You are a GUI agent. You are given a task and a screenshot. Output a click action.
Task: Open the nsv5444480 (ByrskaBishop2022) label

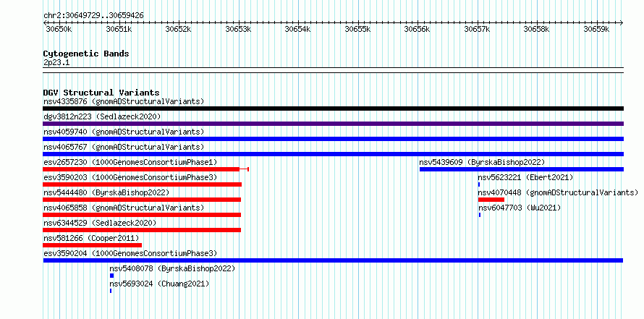[106, 192]
